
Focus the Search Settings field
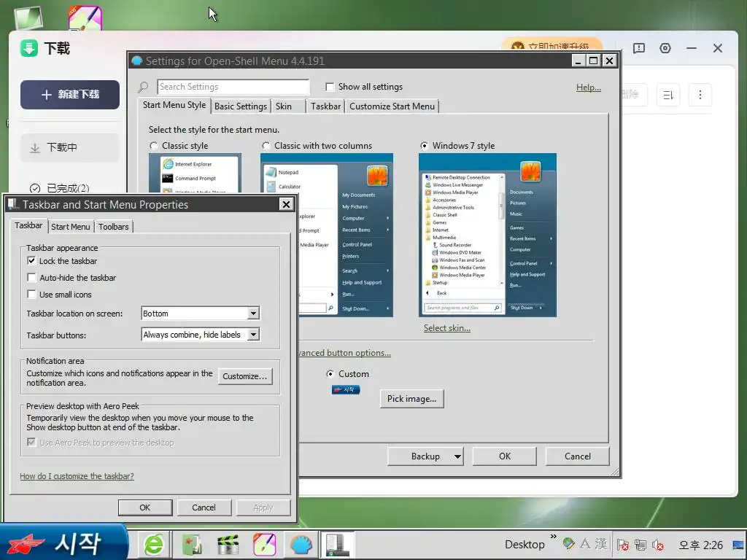233,87
